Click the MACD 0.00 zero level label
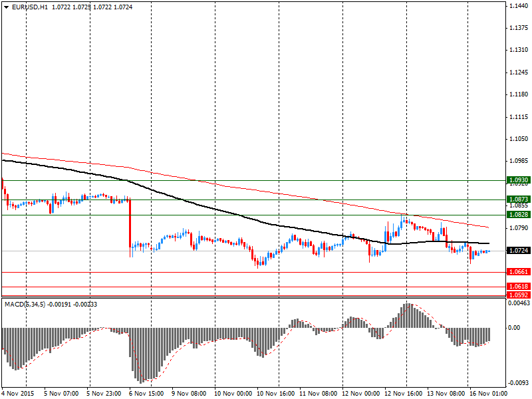Image resolution: width=532 pixels, height=399 pixels. tap(514, 328)
